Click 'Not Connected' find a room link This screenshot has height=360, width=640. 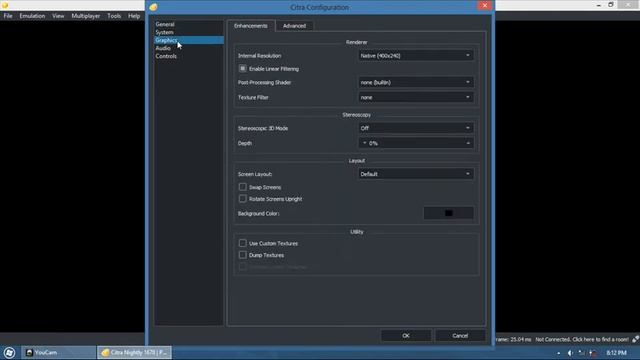582,339
